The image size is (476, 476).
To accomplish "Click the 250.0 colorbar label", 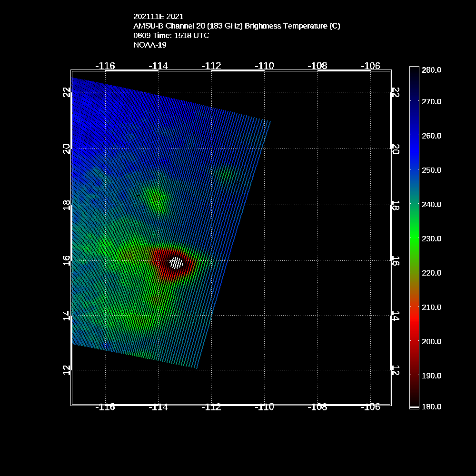I will [x=431, y=170].
